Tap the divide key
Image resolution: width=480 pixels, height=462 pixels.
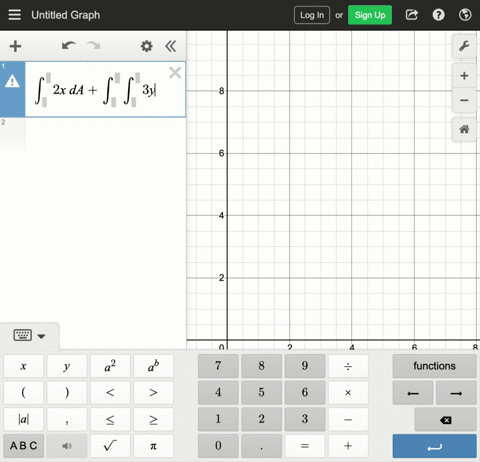348,366
